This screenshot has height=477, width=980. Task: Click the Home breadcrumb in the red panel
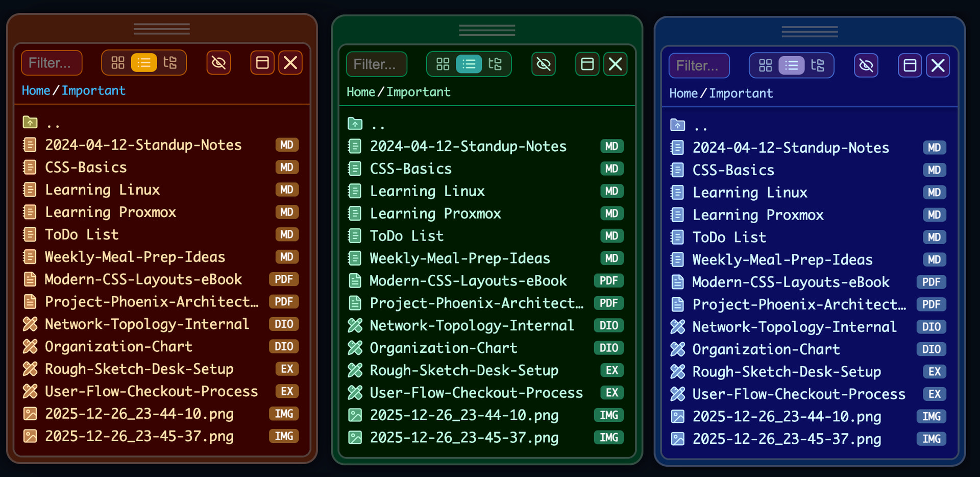pyautogui.click(x=36, y=90)
